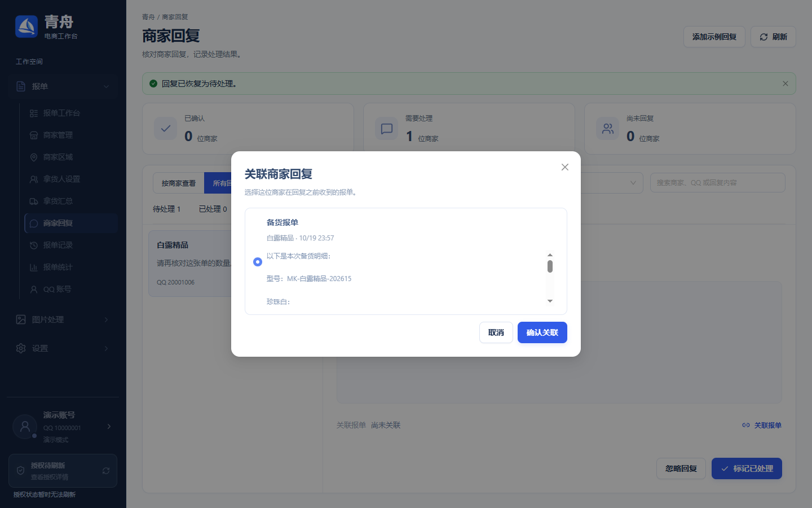Click the 关联报单 link

pos(762,425)
